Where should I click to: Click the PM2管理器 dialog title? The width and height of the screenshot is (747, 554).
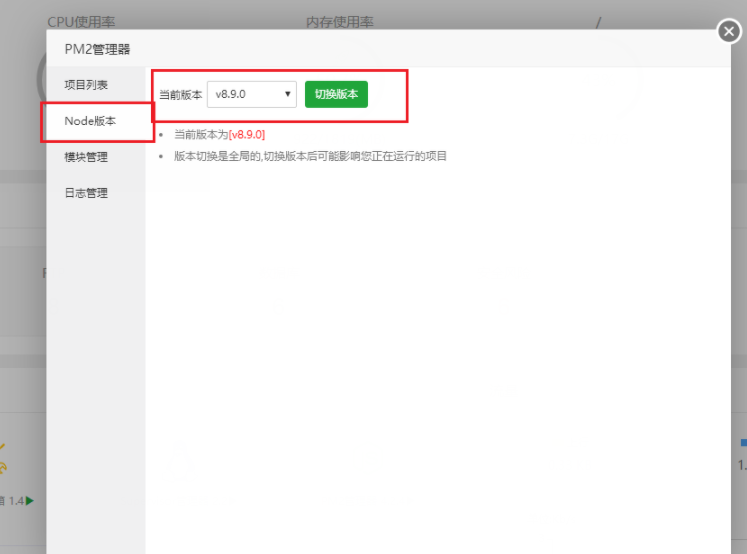point(97,49)
